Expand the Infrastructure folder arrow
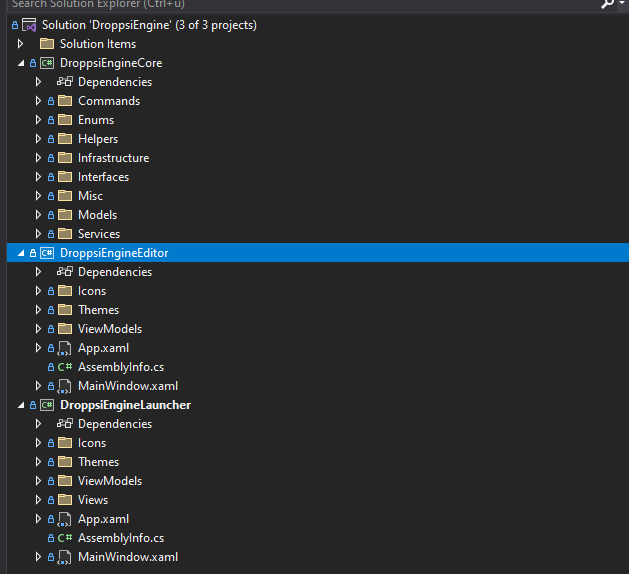 pos(38,158)
